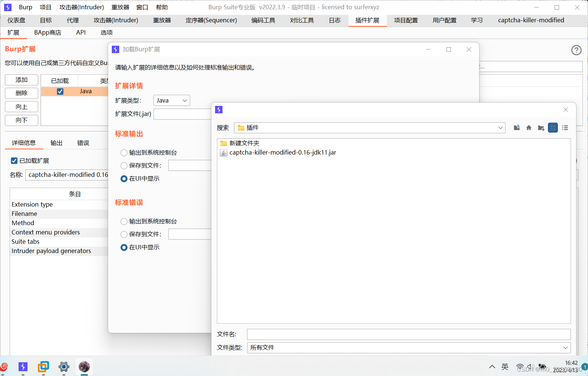Open the help question mark icon
Viewport: 588px width, 376px height.
click(x=576, y=50)
